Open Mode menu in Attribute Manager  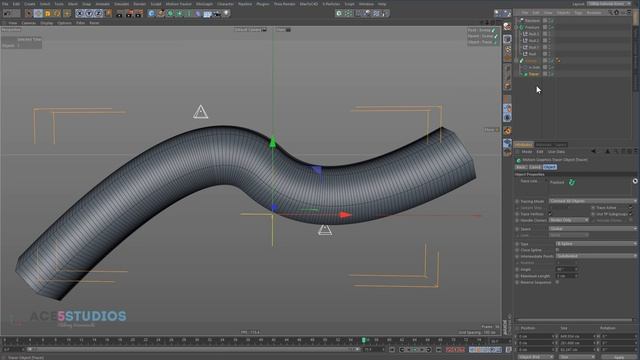point(527,151)
